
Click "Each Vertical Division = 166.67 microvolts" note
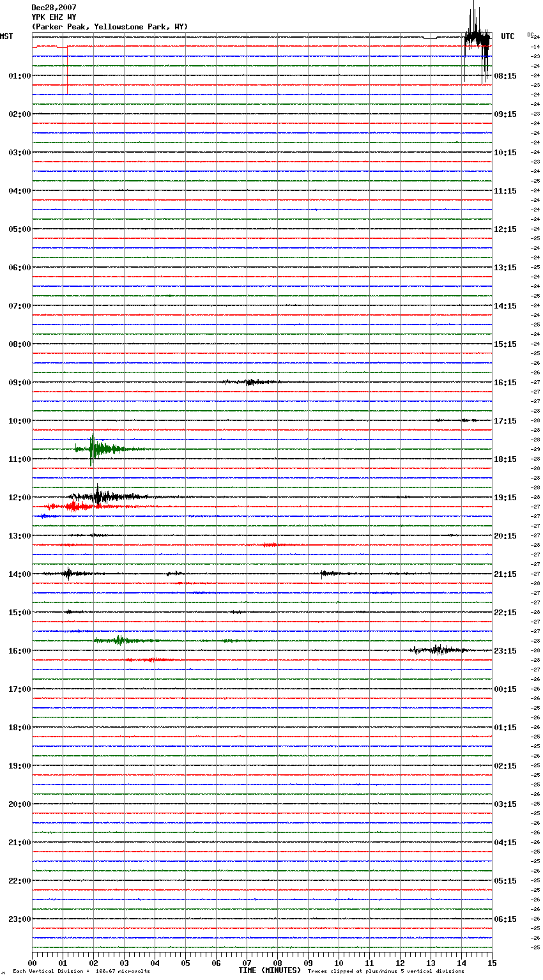pyautogui.click(x=81, y=972)
